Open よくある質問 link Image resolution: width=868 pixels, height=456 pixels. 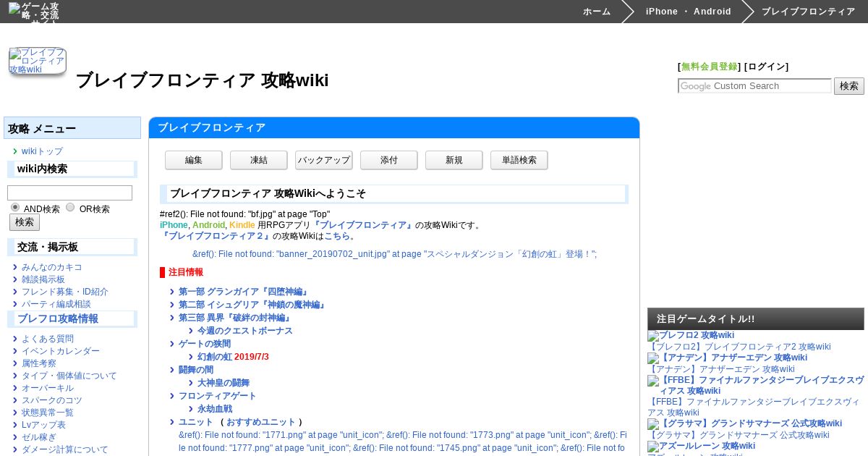pyautogui.click(x=48, y=339)
